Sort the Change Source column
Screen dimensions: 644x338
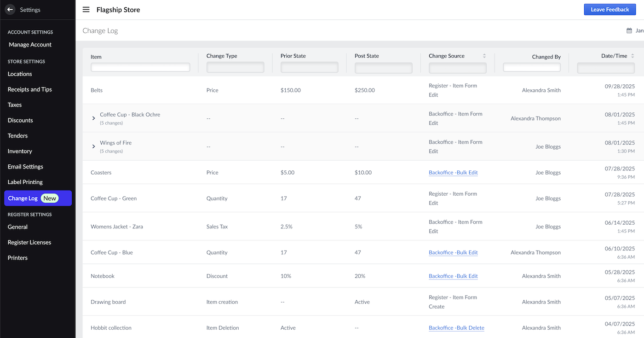click(485, 56)
